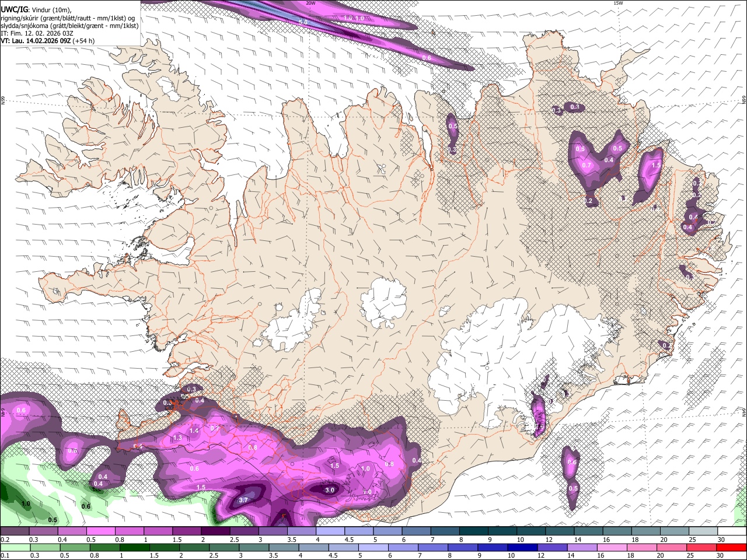Click the '1.3' precipitation label on the map
The image size is (747, 560).
[178, 437]
